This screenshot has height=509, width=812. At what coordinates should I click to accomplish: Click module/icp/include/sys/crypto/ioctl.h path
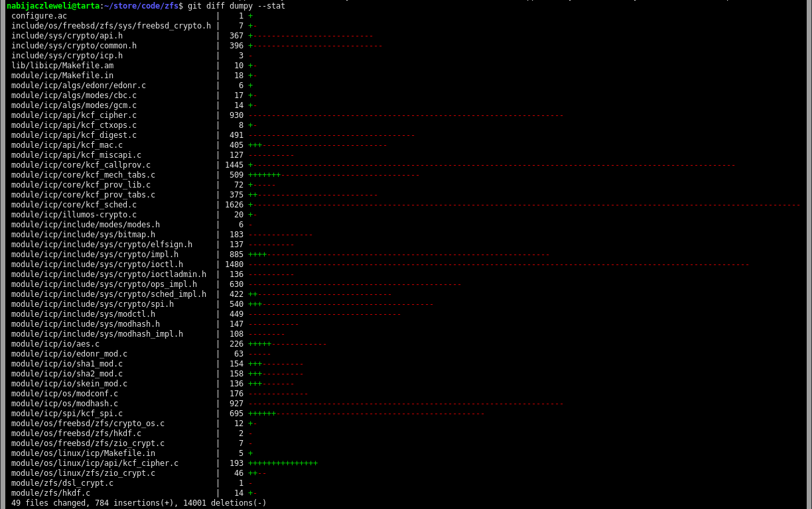[x=97, y=264]
